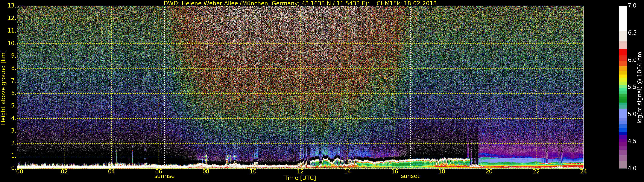This screenshot has height=182, width=644.
Task: Click height-axis tick label "2."
Action: click(14, 143)
